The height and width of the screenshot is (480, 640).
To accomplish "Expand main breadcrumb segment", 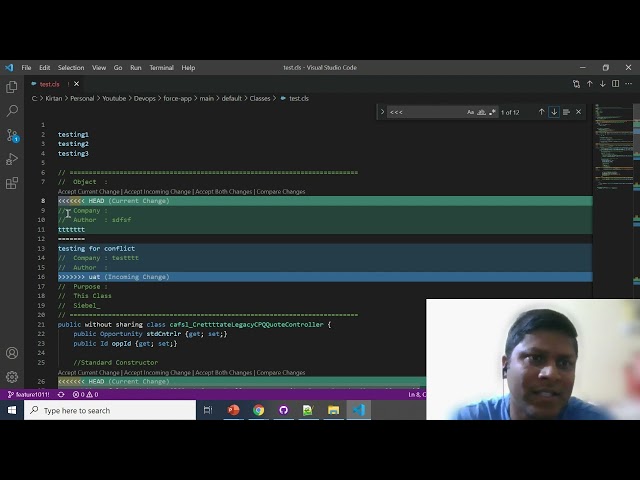I will [207, 98].
